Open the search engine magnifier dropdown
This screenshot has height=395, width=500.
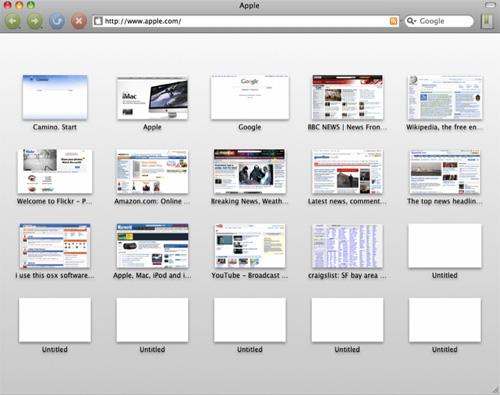[412, 21]
